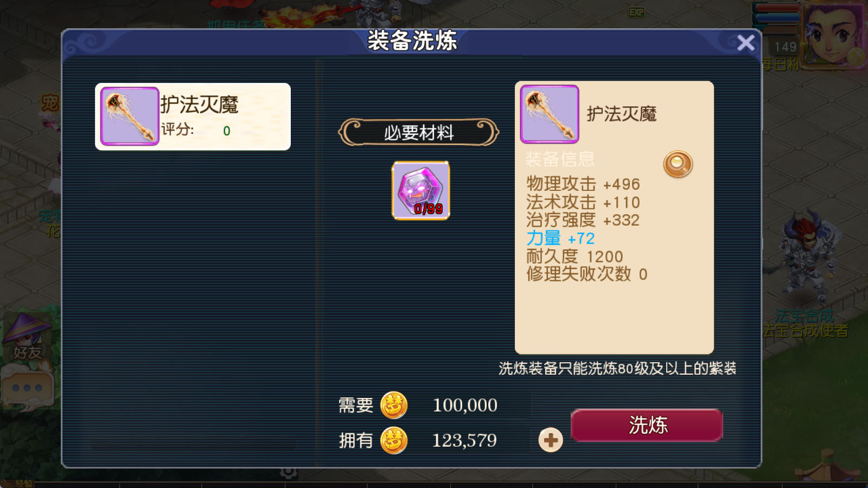868x488 pixels.
Task: Tap the EXP icon at top
Action: (x=636, y=12)
